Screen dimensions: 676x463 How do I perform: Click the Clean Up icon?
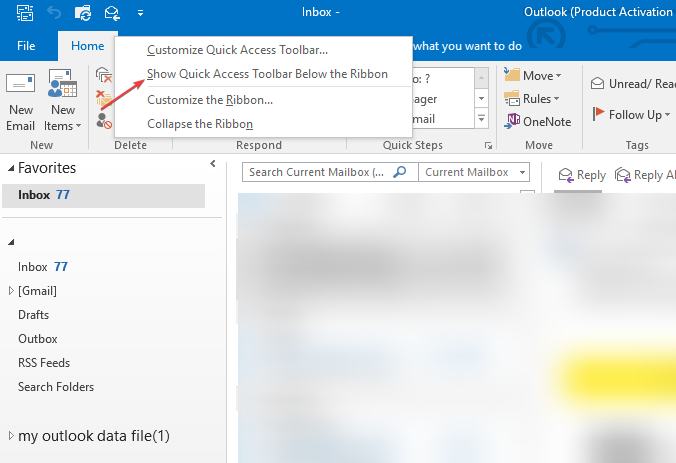[x=104, y=98]
